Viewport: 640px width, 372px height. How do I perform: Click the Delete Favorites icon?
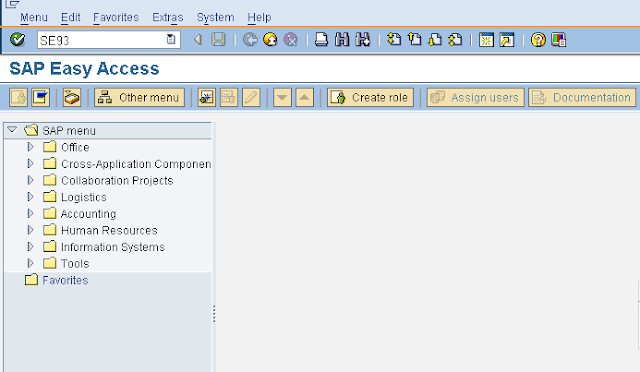coord(229,98)
